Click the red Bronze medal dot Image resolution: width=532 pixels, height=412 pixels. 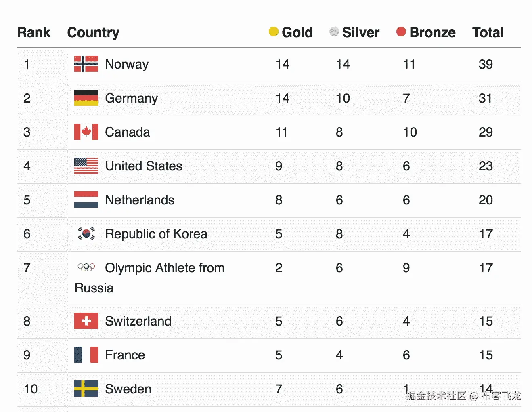(x=401, y=32)
